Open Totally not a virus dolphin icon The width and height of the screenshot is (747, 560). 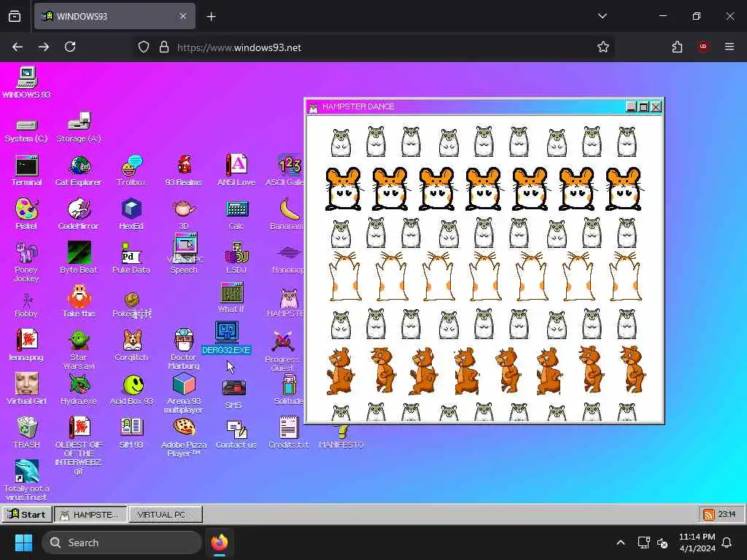point(27,480)
